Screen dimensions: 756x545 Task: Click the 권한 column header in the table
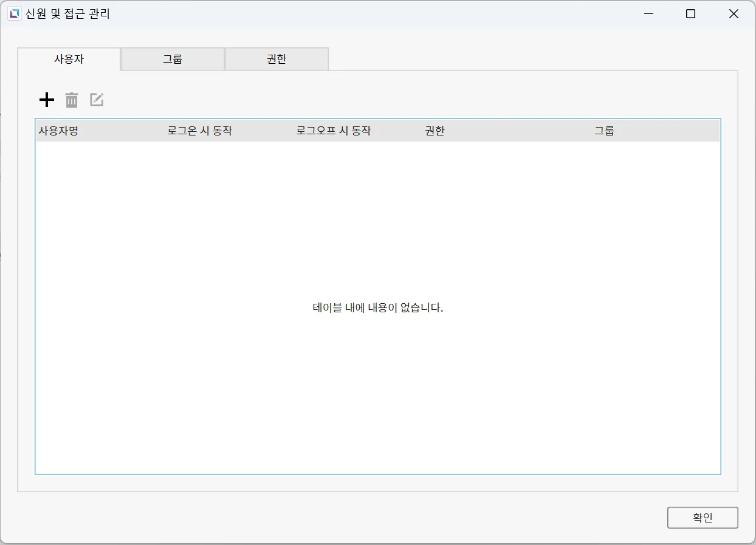(x=435, y=131)
